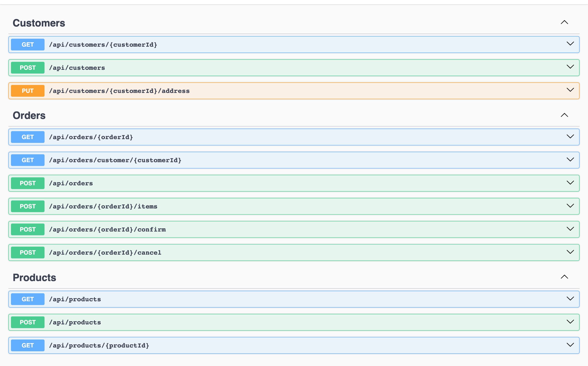Click the POST badge for order items

point(28,206)
